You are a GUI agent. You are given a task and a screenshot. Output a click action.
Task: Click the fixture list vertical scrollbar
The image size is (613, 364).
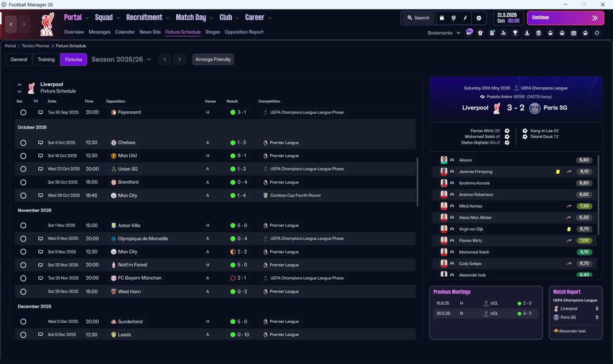point(418,182)
